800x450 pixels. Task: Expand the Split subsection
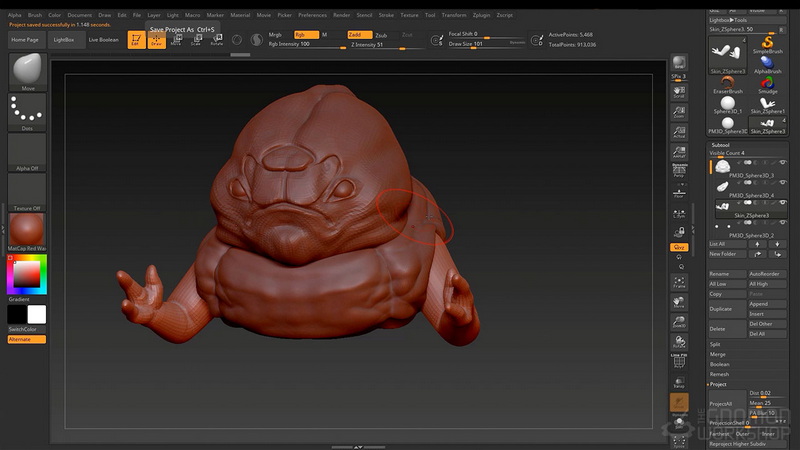[715, 344]
